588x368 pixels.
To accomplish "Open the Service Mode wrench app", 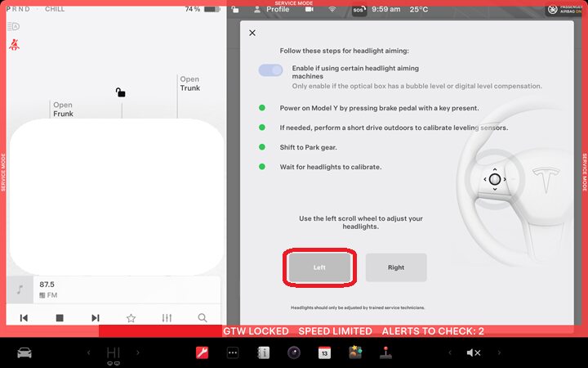I will 202,352.
